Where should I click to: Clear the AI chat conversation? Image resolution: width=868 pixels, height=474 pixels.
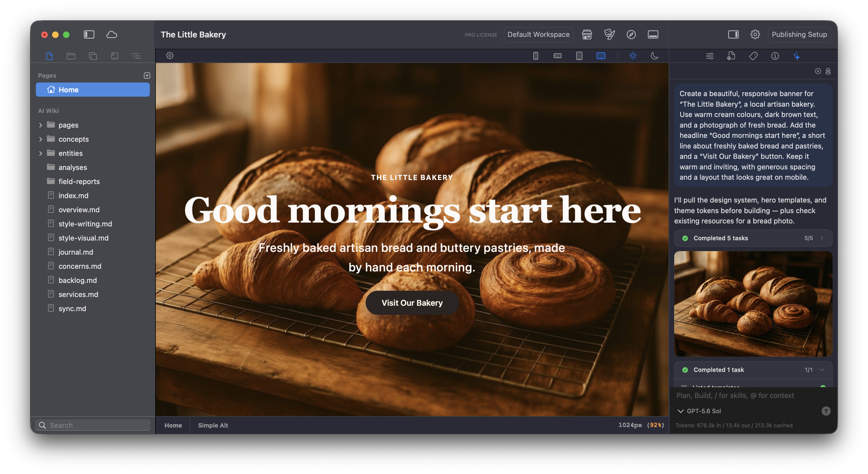pos(818,71)
